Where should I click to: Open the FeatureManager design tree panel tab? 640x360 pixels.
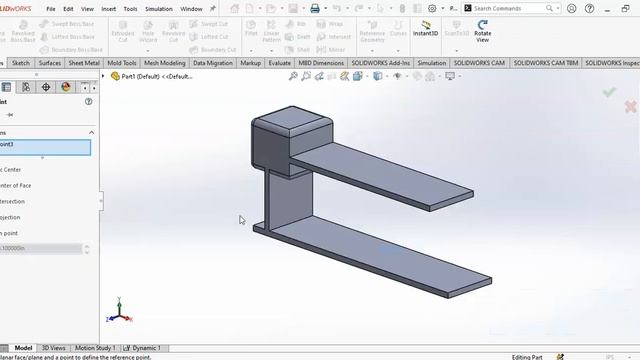coord(6,87)
